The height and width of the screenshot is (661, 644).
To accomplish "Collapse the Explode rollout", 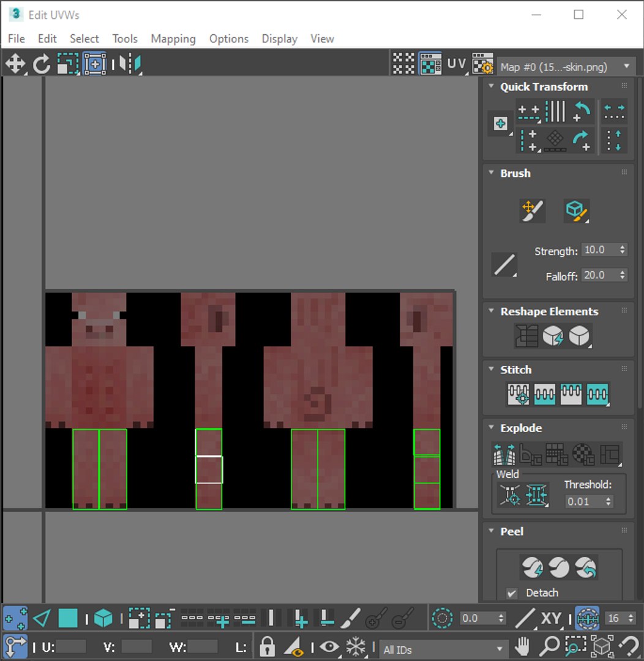I will pyautogui.click(x=492, y=427).
